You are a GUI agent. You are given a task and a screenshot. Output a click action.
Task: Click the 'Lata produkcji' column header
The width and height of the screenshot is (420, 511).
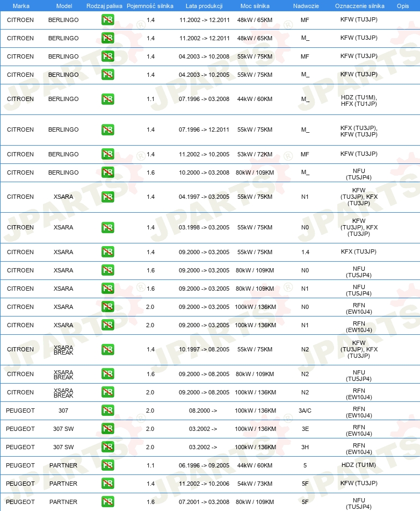(204, 6)
